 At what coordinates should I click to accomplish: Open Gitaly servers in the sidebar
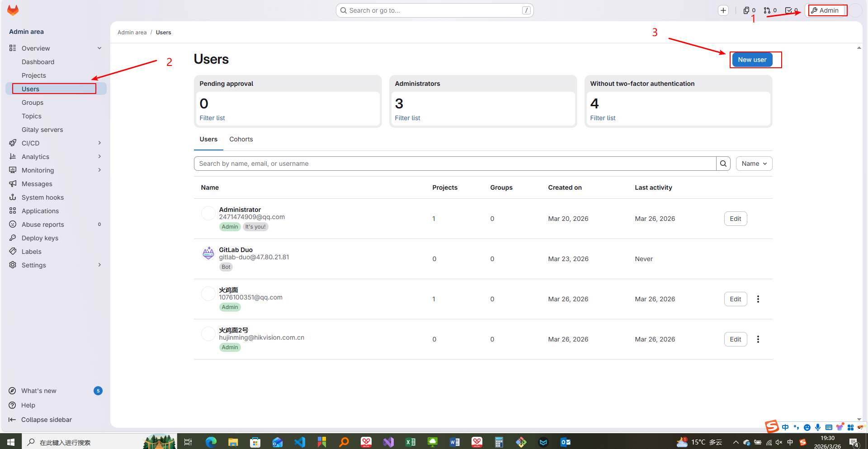(56, 130)
